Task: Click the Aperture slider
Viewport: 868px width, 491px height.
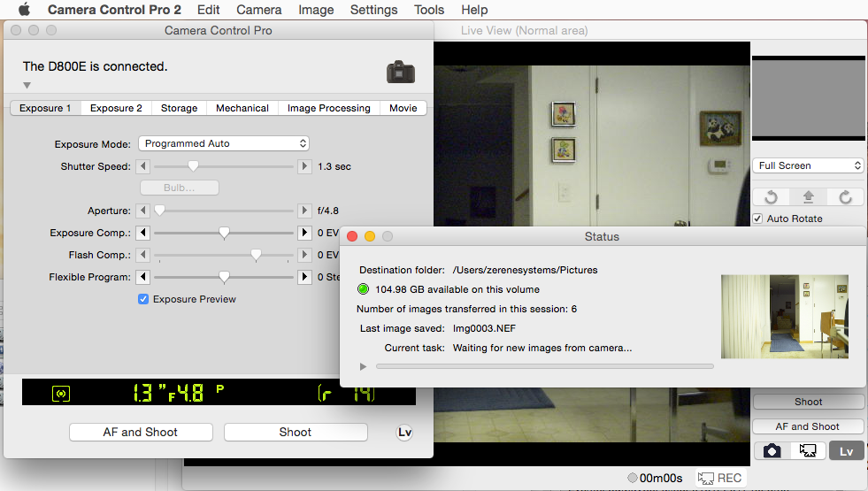Action: tap(224, 211)
